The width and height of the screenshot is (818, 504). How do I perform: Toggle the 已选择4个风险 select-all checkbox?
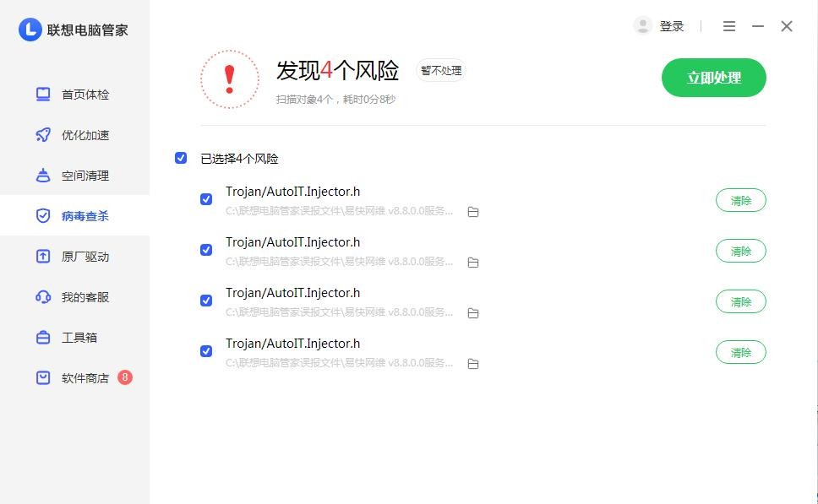coord(181,158)
